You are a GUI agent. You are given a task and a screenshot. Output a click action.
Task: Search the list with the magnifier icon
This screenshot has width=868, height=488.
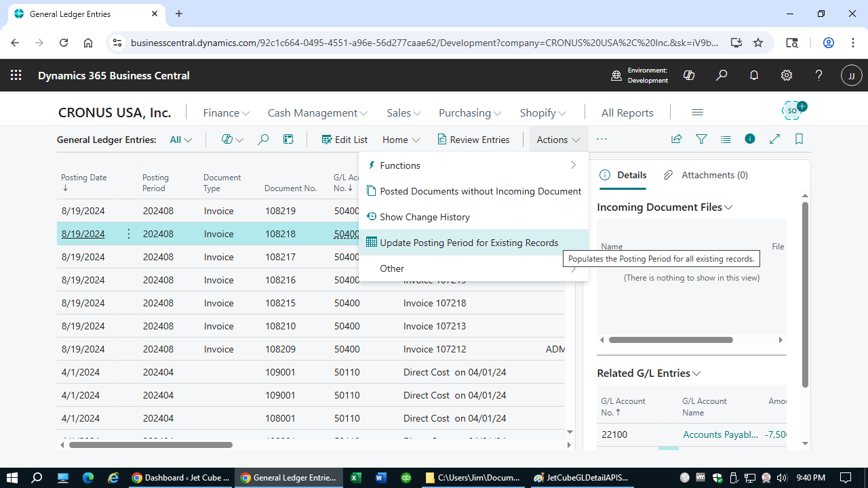pos(263,140)
